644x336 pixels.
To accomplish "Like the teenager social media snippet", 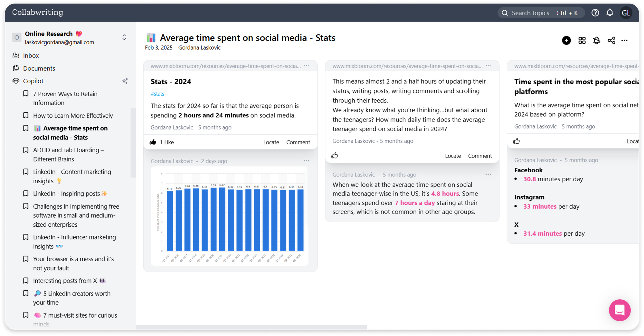I will pos(335,156).
